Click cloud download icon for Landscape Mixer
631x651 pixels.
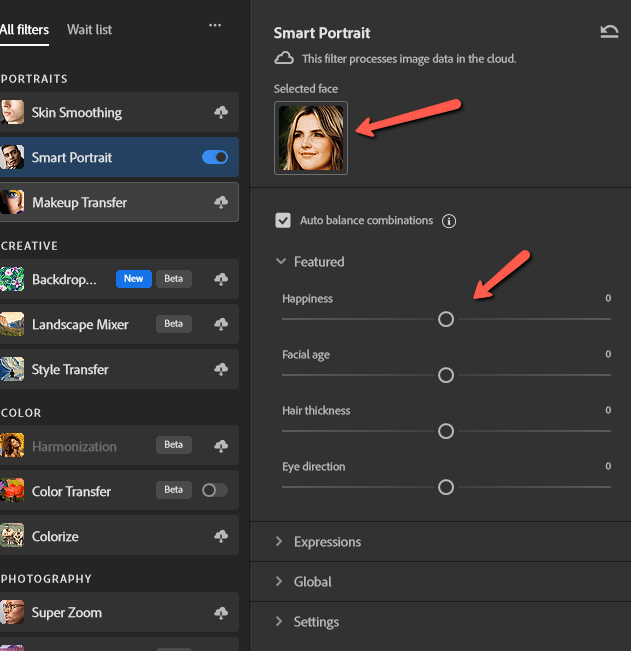pos(221,324)
